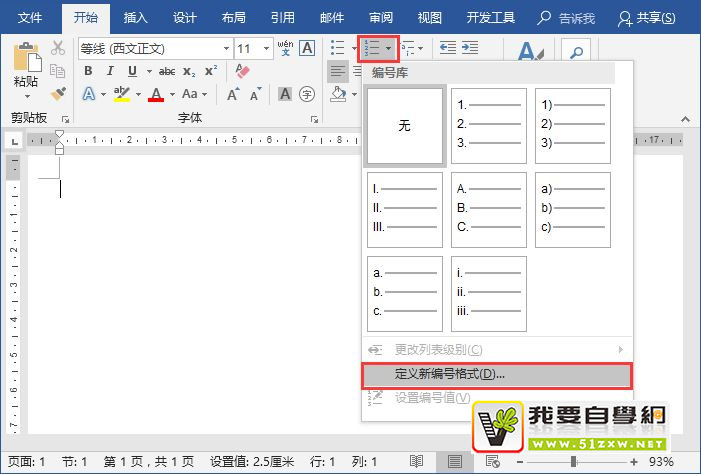Select the A. B. C. numbering format
The image size is (701, 474).
pos(489,210)
